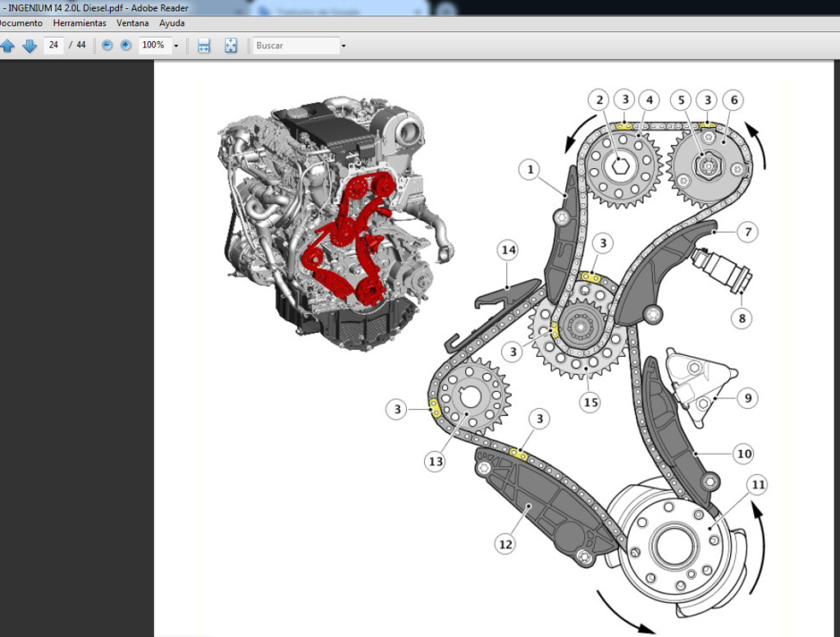Go to previous page with up arrow
This screenshot has width=840, height=637.
(7, 45)
